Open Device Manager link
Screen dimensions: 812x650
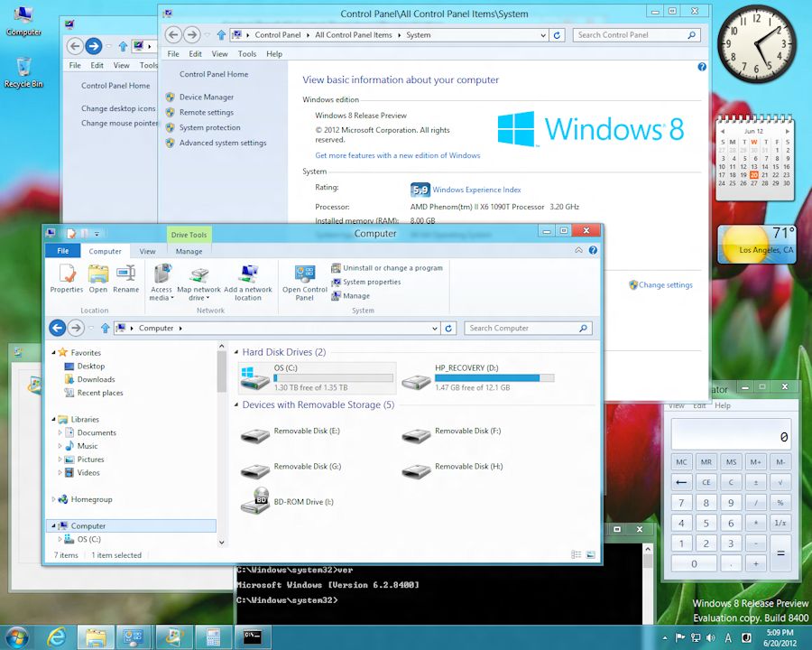click(206, 97)
